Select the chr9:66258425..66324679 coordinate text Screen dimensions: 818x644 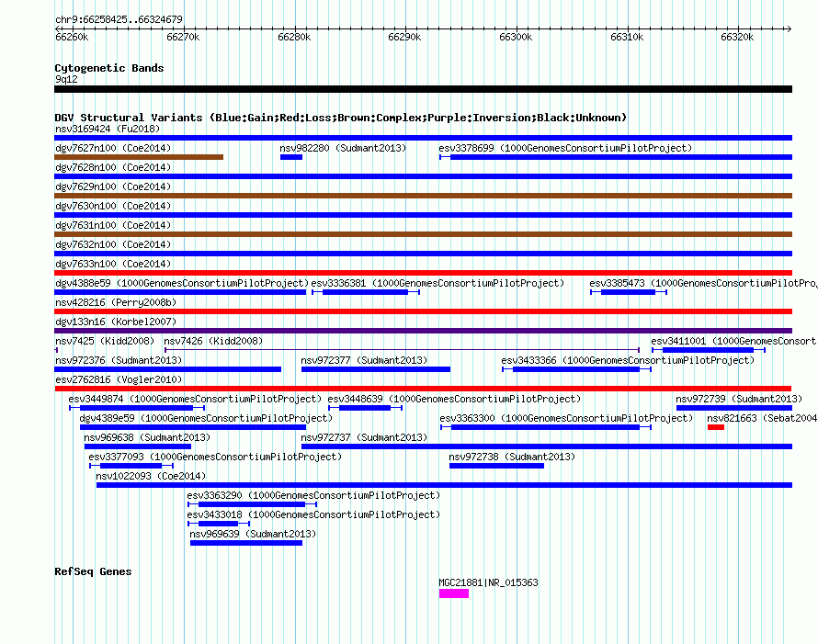click(119, 20)
